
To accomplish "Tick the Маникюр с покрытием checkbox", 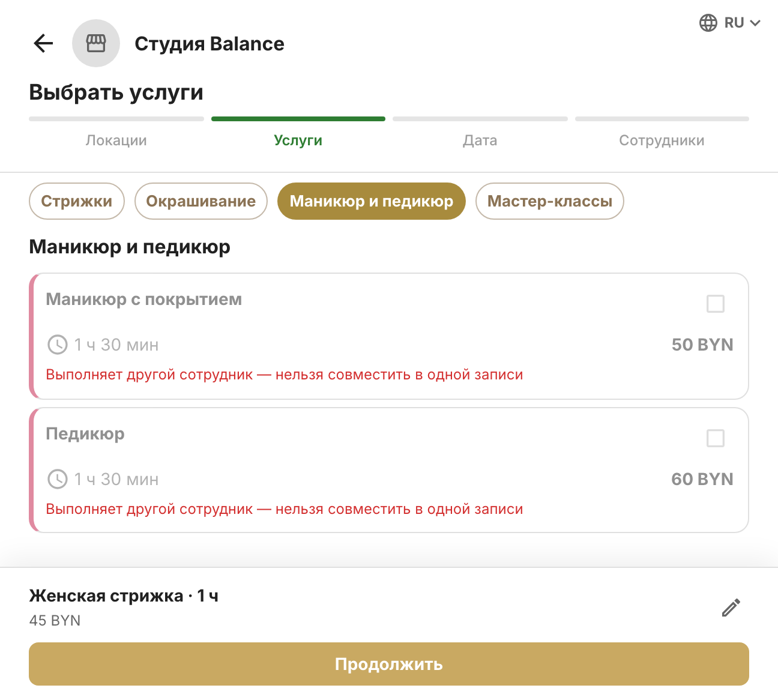I will 716,304.
